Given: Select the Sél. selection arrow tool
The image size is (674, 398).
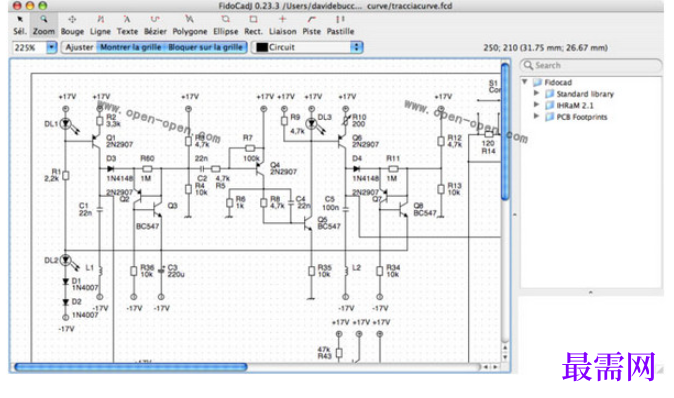Looking at the screenshot, I should coord(19,25).
